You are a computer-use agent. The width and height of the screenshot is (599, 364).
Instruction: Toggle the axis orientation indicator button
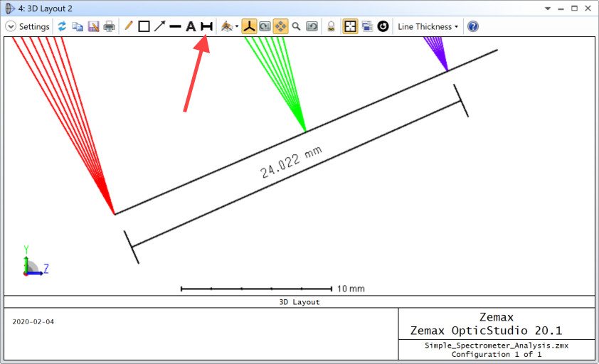coord(249,26)
